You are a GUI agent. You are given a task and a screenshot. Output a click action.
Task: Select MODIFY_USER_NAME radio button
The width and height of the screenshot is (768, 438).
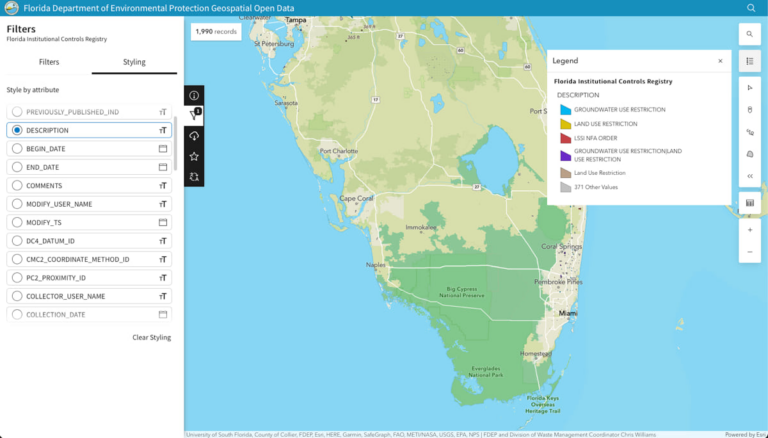[x=17, y=204]
